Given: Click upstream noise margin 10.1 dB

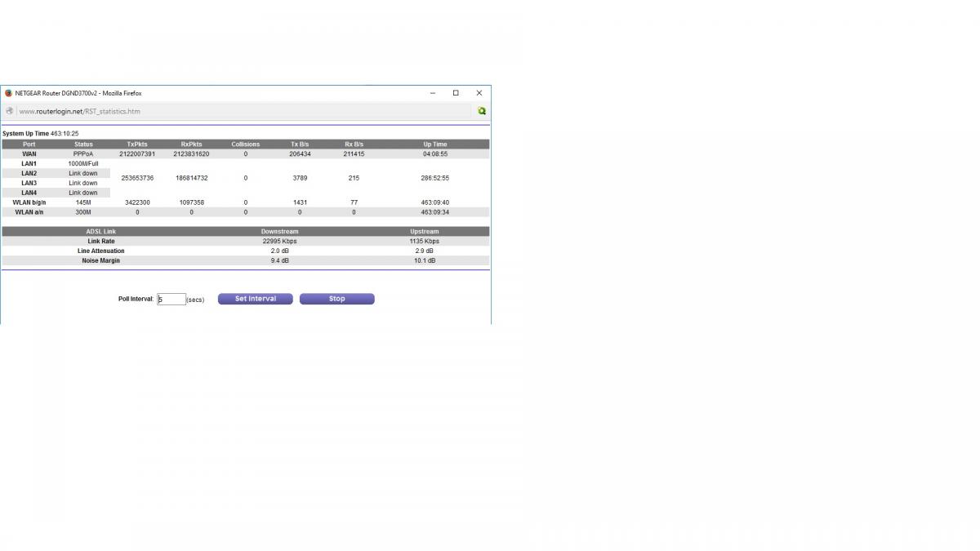Looking at the screenshot, I should pos(425,261).
